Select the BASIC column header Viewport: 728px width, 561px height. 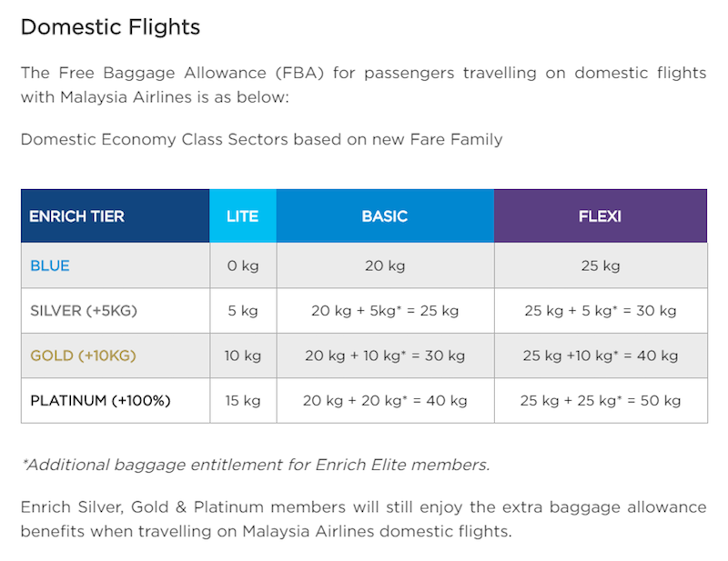tap(384, 216)
